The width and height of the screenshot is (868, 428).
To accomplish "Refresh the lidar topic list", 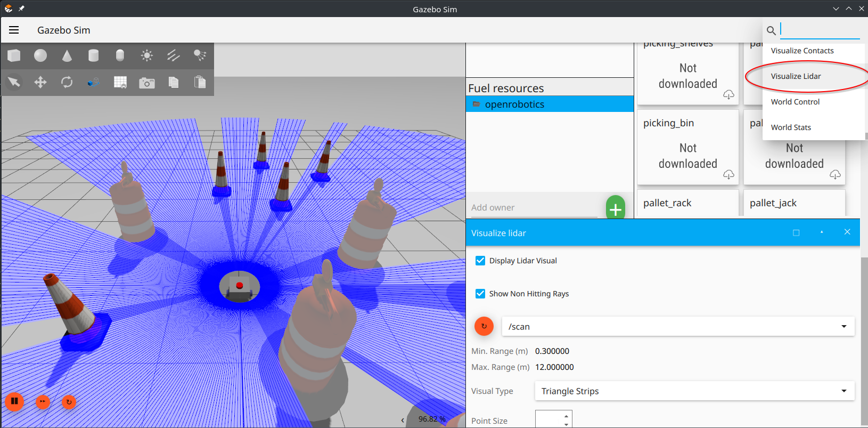I will click(x=484, y=326).
